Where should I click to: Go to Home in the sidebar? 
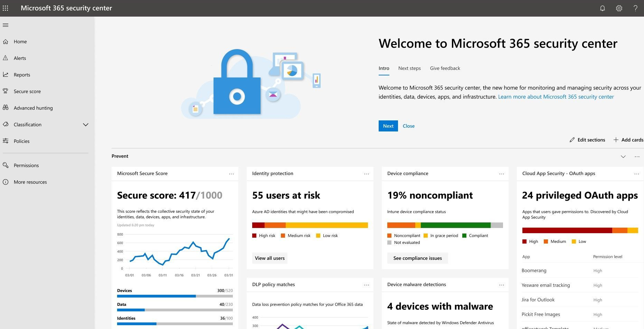pos(20,41)
